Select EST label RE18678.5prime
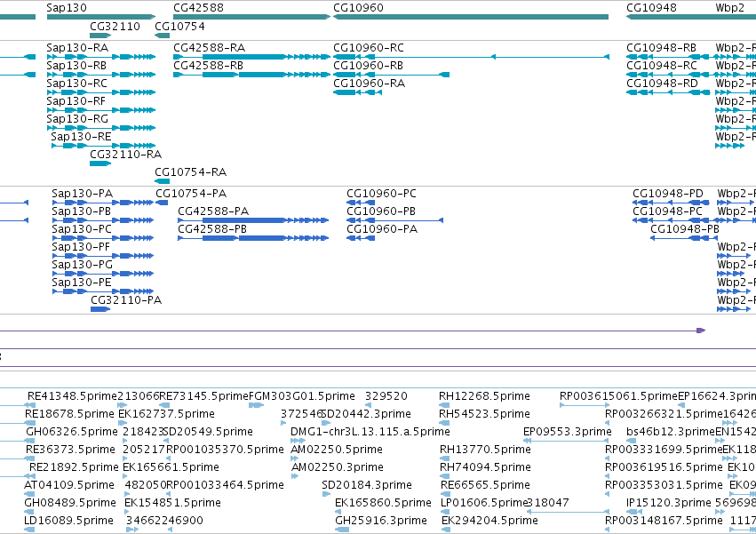The width and height of the screenshot is (756, 534). (69, 414)
